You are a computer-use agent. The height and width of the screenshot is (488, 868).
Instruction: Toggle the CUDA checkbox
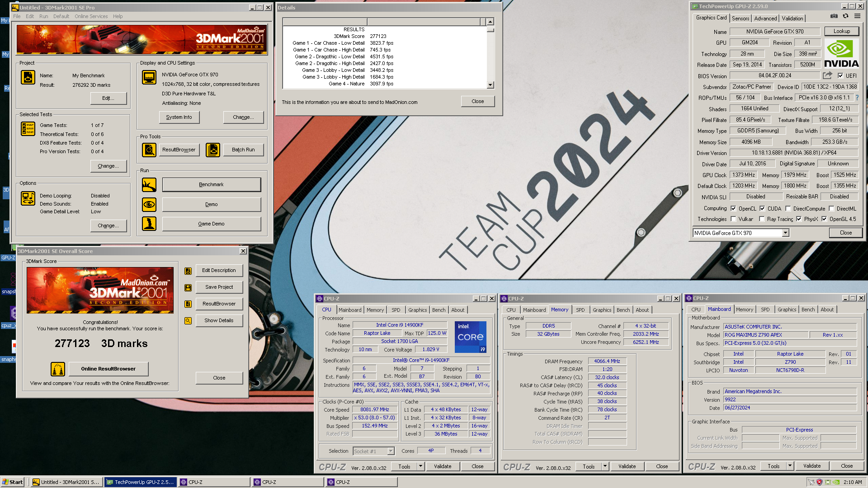click(x=762, y=209)
